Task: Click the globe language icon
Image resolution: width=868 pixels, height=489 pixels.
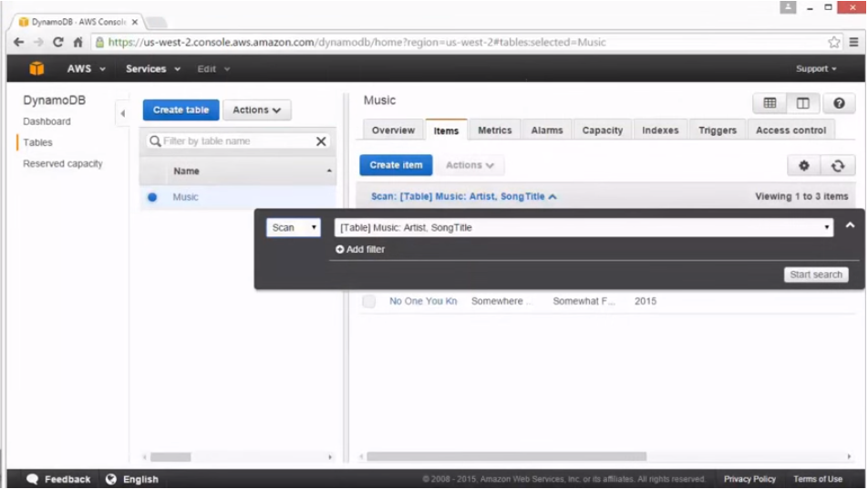Action: click(111, 479)
